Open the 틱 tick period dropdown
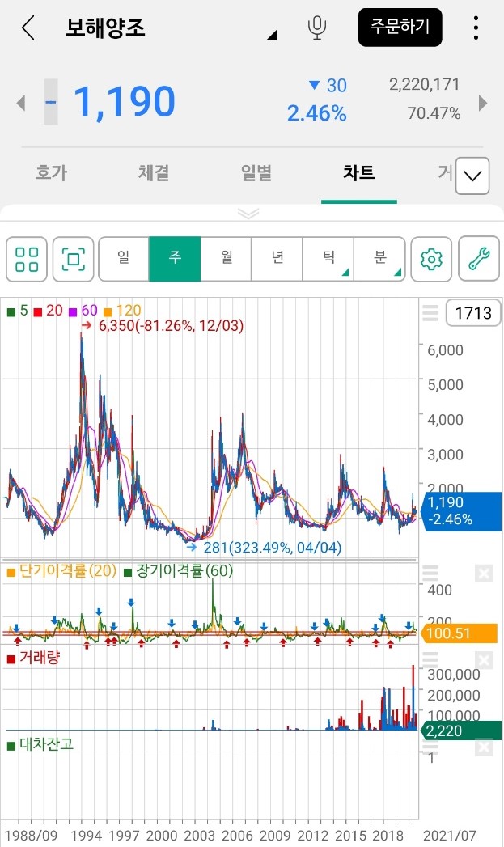 [328, 259]
